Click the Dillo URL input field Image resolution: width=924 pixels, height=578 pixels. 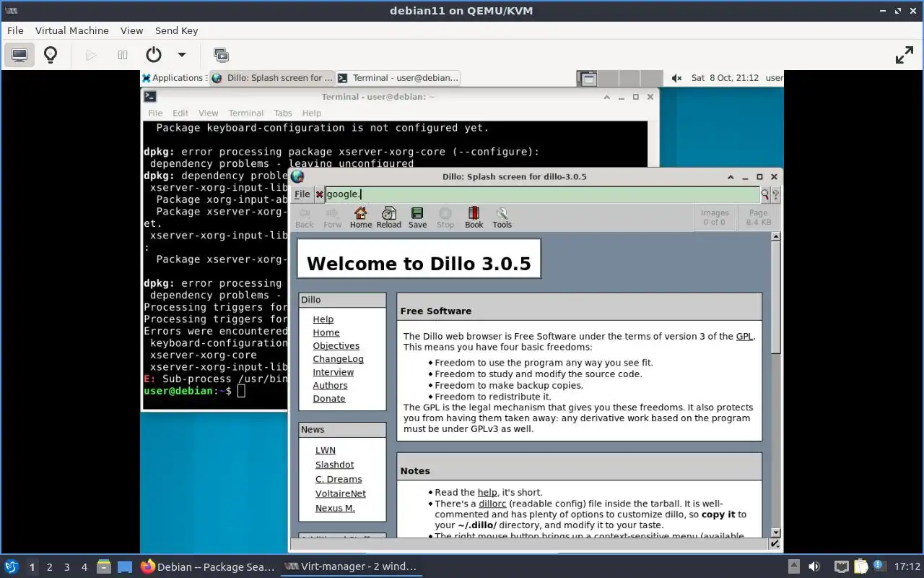541,194
